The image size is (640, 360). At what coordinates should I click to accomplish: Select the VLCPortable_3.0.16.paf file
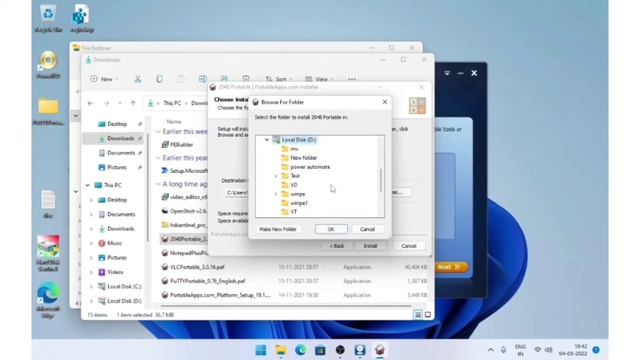(x=197, y=267)
